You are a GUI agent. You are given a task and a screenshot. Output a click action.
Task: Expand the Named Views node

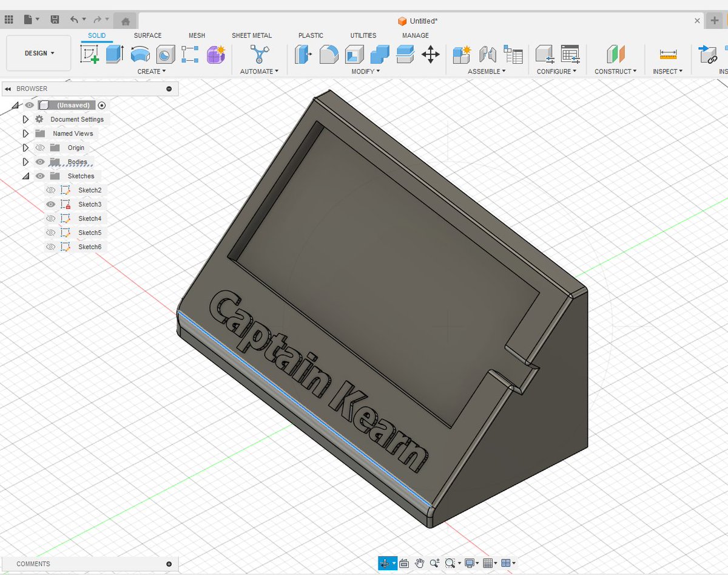tap(25, 134)
